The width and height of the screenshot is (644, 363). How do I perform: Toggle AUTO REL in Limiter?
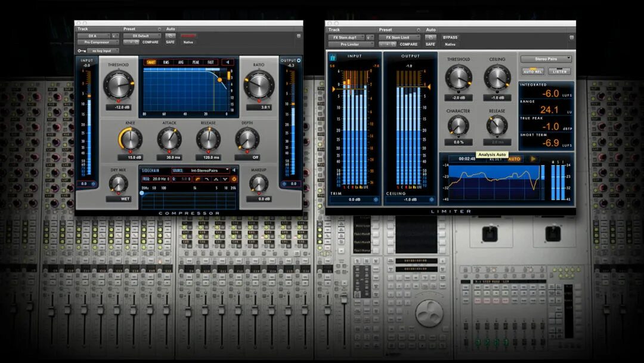pos(532,72)
